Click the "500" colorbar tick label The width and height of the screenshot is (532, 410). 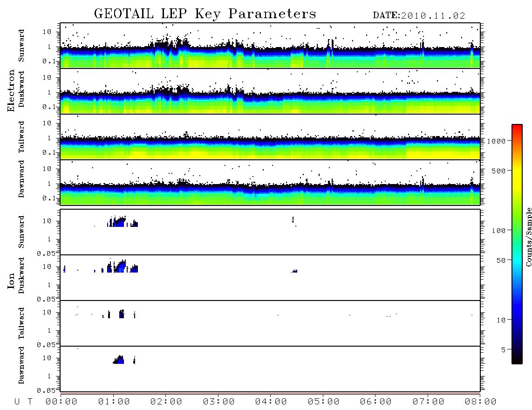[x=498, y=171]
